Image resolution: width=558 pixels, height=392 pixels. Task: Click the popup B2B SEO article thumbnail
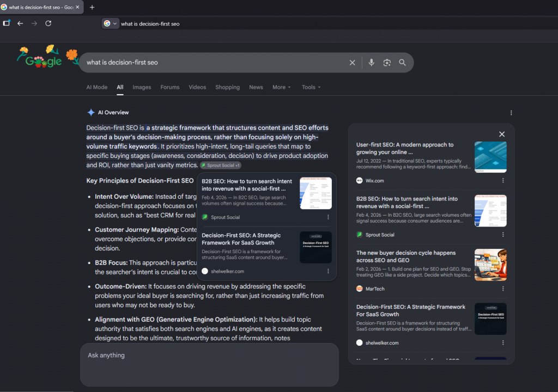(x=316, y=193)
